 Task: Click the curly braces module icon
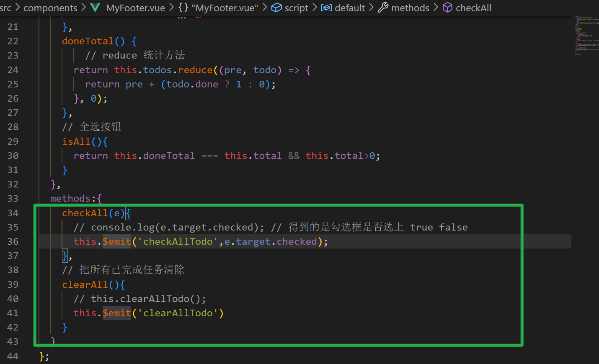pos(183,8)
